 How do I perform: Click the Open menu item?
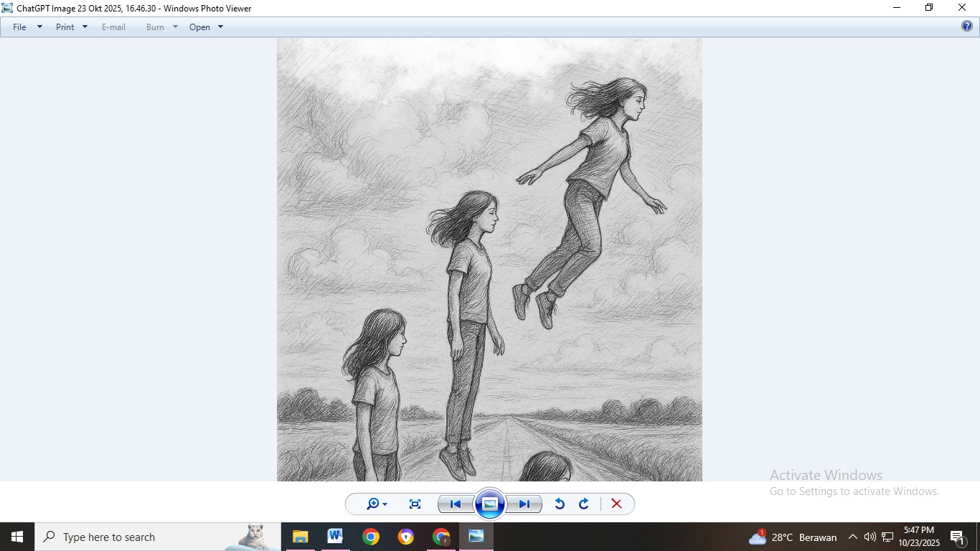click(199, 27)
